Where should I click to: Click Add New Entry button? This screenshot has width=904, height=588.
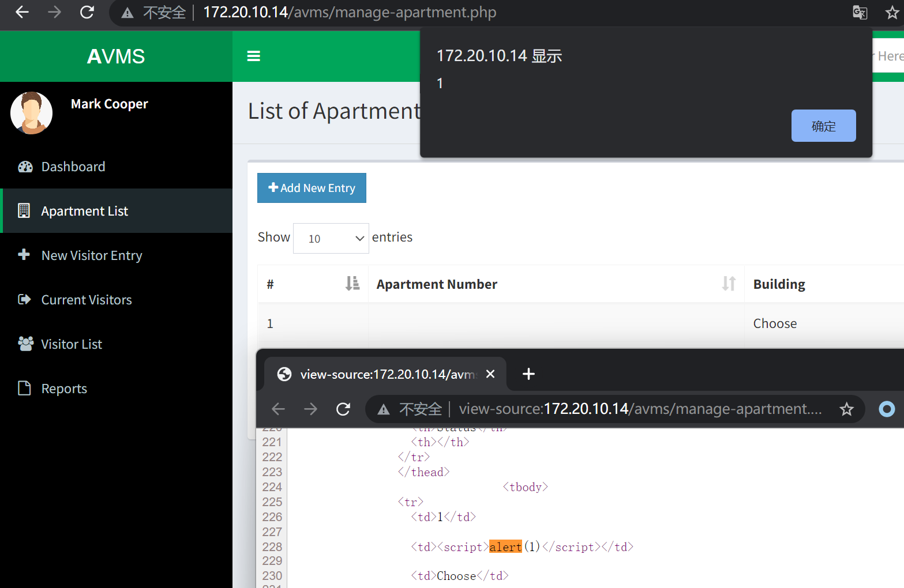[x=312, y=188]
